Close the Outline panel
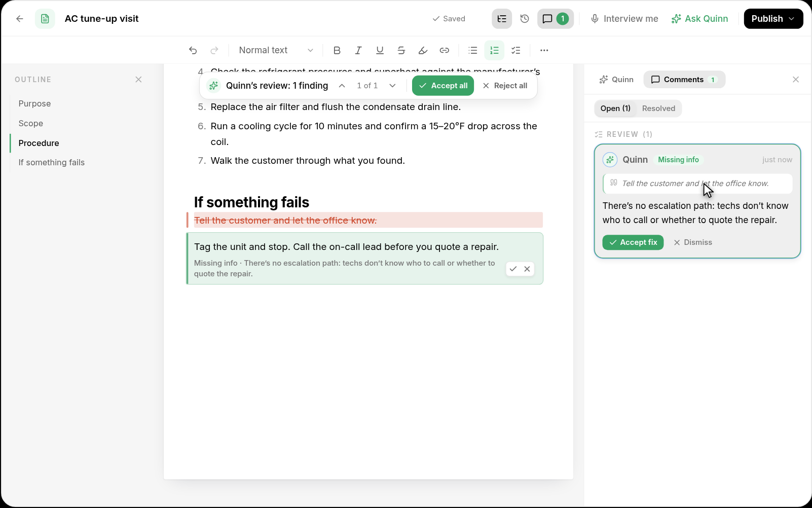The height and width of the screenshot is (508, 812). point(138,80)
